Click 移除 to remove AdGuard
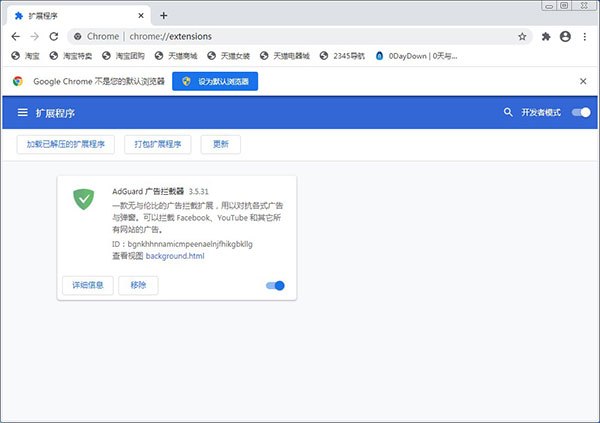 click(x=138, y=285)
